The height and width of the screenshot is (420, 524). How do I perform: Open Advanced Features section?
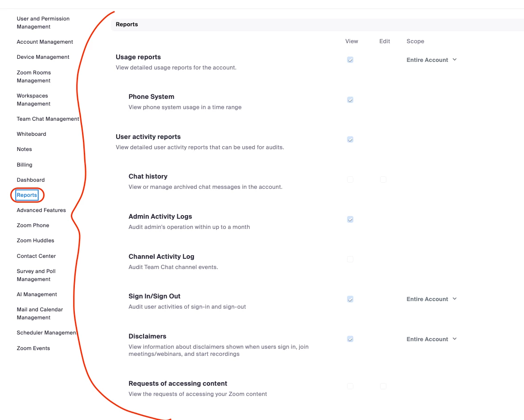pos(41,210)
